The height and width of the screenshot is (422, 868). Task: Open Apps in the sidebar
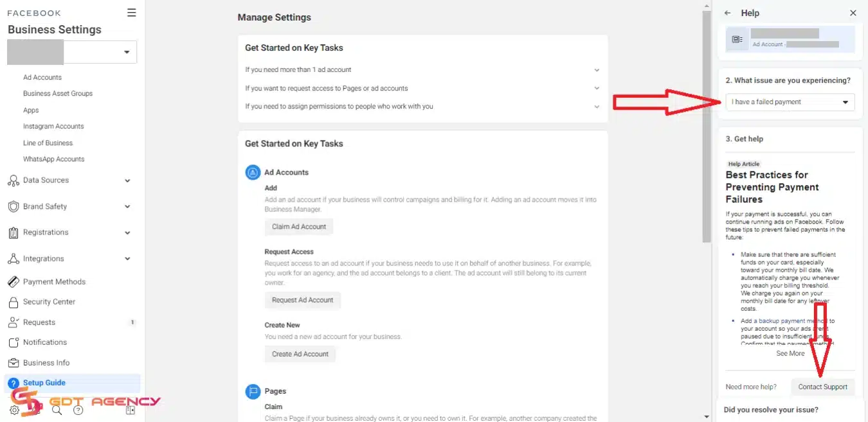click(31, 110)
